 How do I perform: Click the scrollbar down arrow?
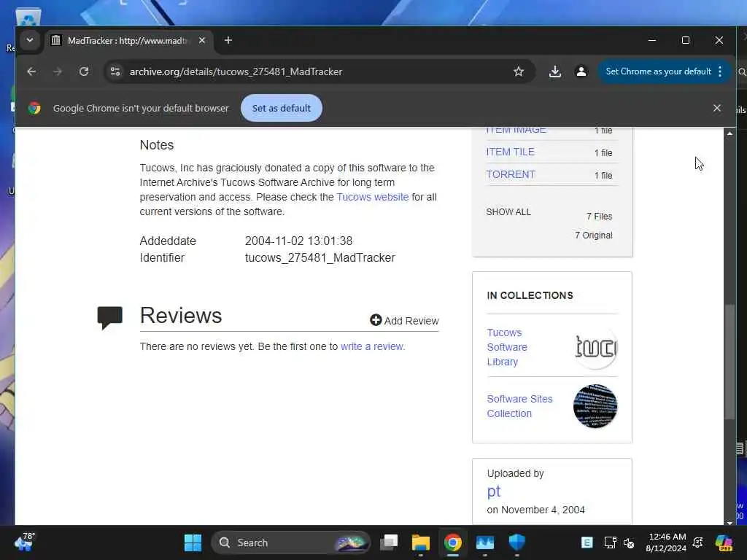[729, 522]
